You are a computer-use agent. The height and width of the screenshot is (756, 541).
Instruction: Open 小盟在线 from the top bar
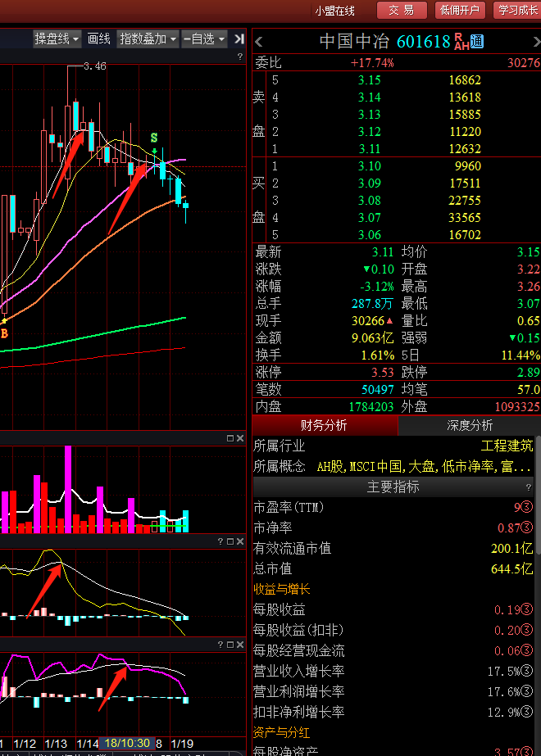click(x=334, y=11)
